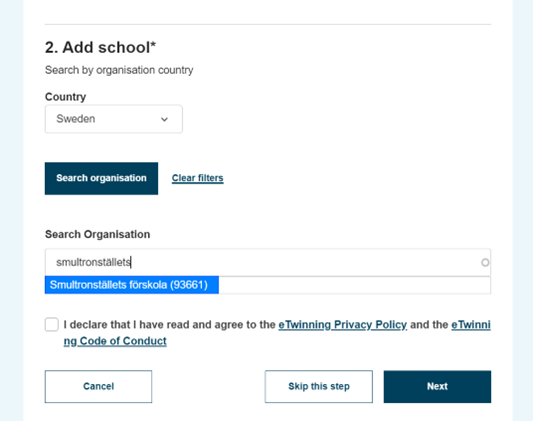Click the '2. Add school*' heading
The width and height of the screenshot is (533, 421).
[x=100, y=47]
